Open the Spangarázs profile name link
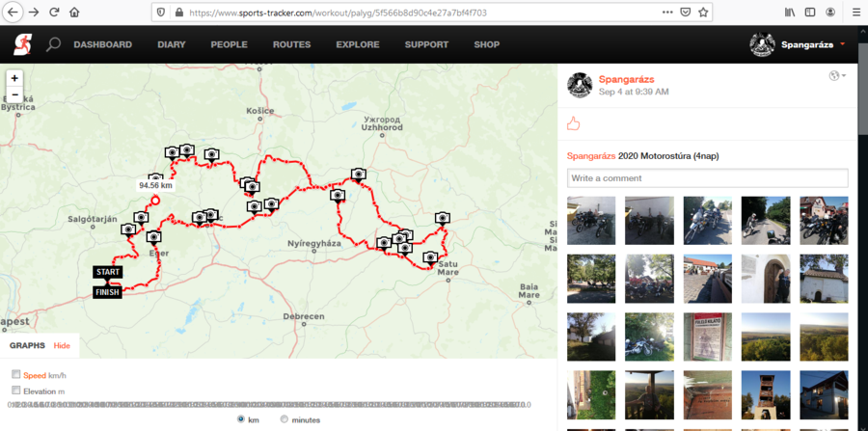This screenshot has width=868, height=431. [x=627, y=80]
